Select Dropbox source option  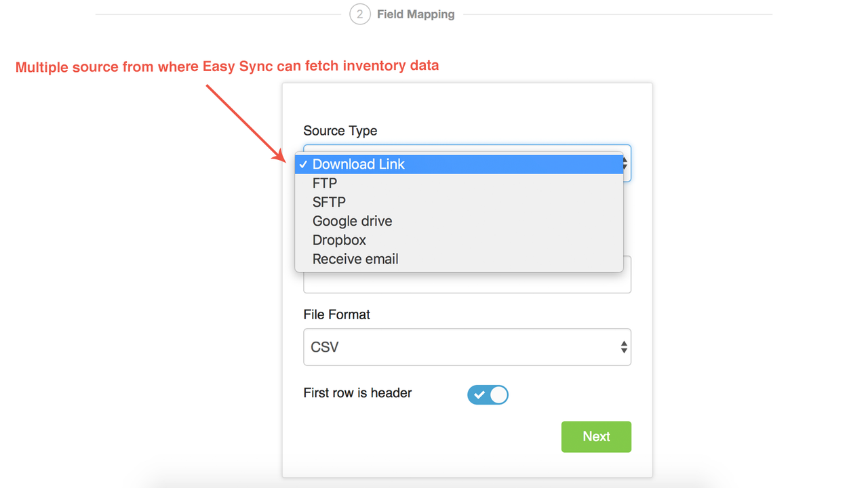coord(459,240)
